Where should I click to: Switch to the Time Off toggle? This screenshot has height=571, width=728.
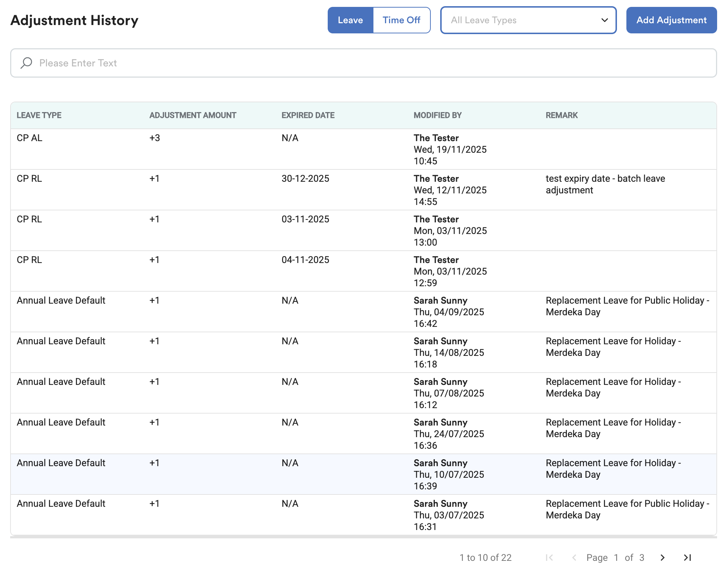401,20
